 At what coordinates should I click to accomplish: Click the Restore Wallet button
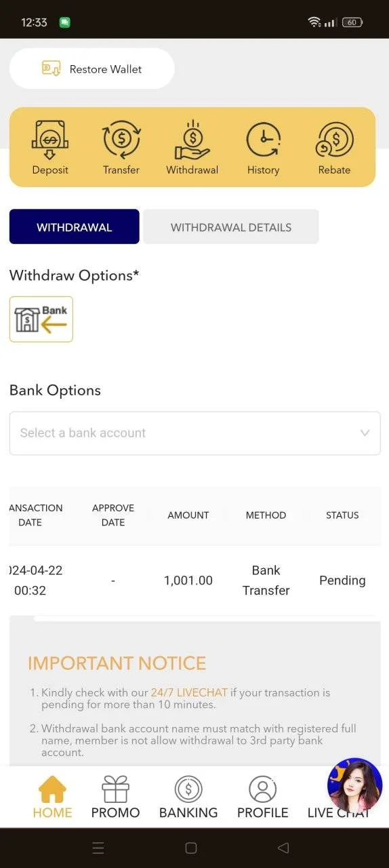click(92, 68)
